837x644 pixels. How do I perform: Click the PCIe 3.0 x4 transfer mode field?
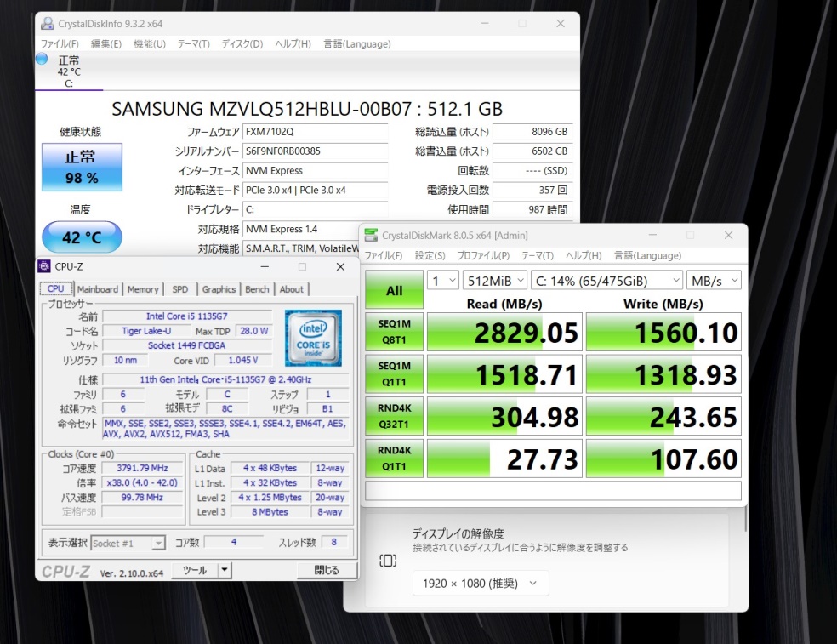coord(315,190)
